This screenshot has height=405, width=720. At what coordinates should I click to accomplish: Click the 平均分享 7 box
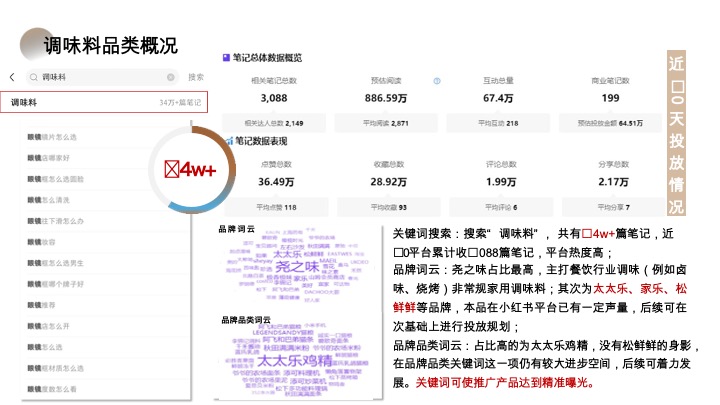pyautogui.click(x=613, y=207)
